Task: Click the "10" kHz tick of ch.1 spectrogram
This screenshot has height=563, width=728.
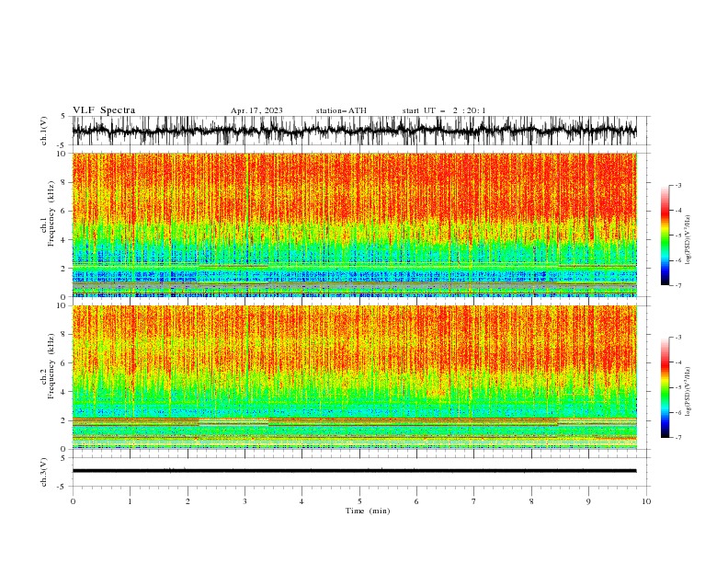Action: pyautogui.click(x=63, y=154)
